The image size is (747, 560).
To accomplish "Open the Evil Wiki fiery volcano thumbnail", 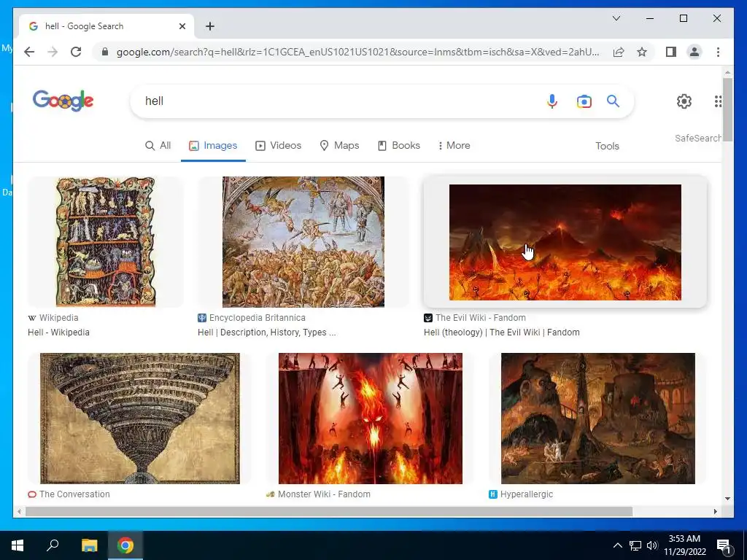I will [565, 242].
